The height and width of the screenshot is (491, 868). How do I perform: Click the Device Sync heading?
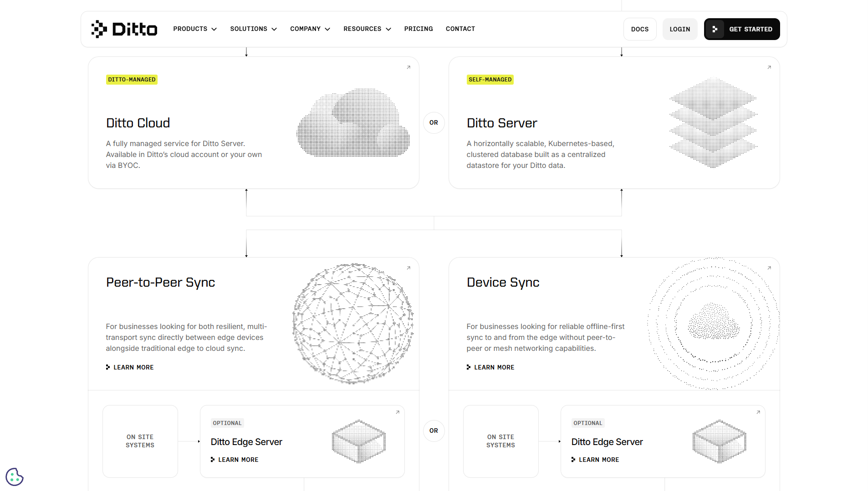point(503,283)
